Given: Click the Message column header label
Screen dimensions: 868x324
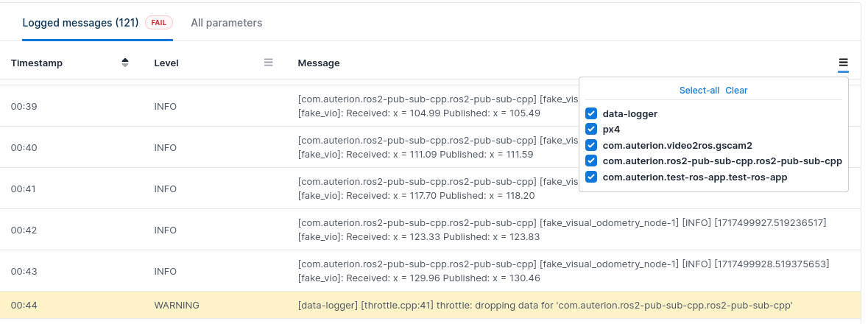Looking at the screenshot, I should (x=319, y=63).
